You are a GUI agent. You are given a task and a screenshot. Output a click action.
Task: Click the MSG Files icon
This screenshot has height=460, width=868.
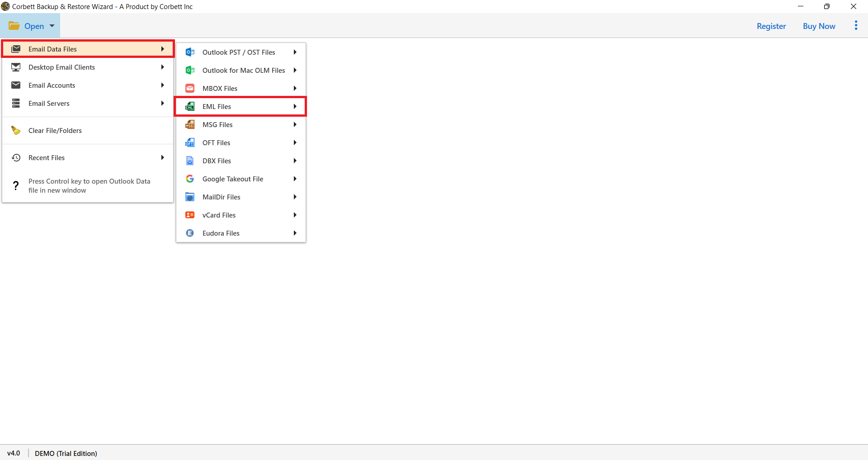(190, 124)
